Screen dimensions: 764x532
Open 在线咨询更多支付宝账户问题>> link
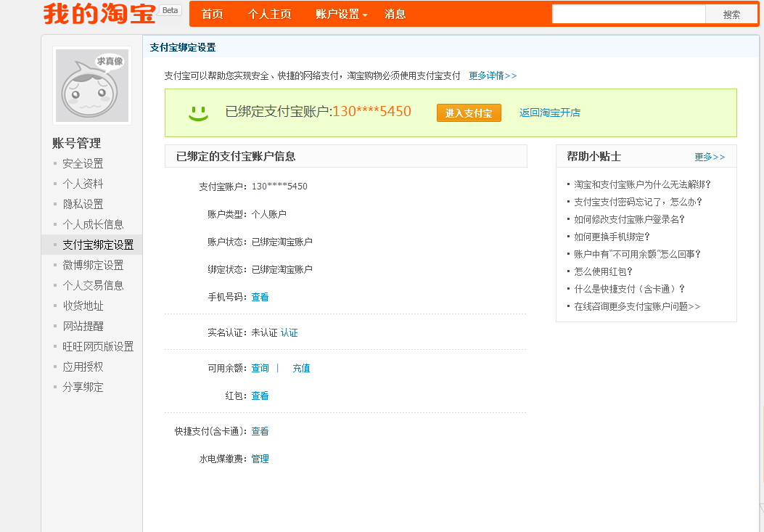[637, 307]
